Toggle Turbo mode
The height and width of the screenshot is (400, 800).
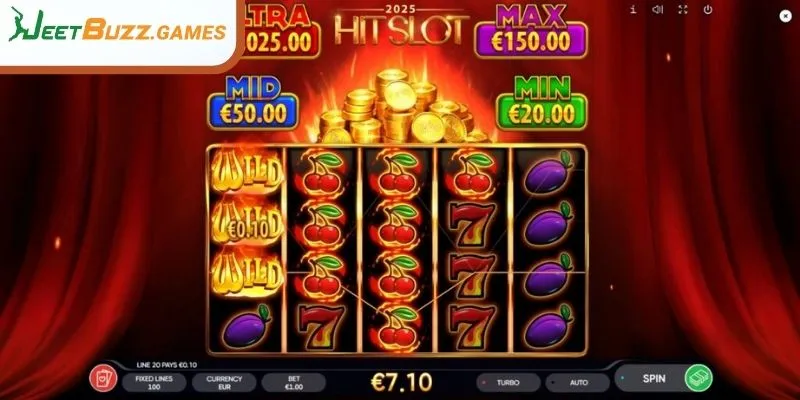point(508,382)
